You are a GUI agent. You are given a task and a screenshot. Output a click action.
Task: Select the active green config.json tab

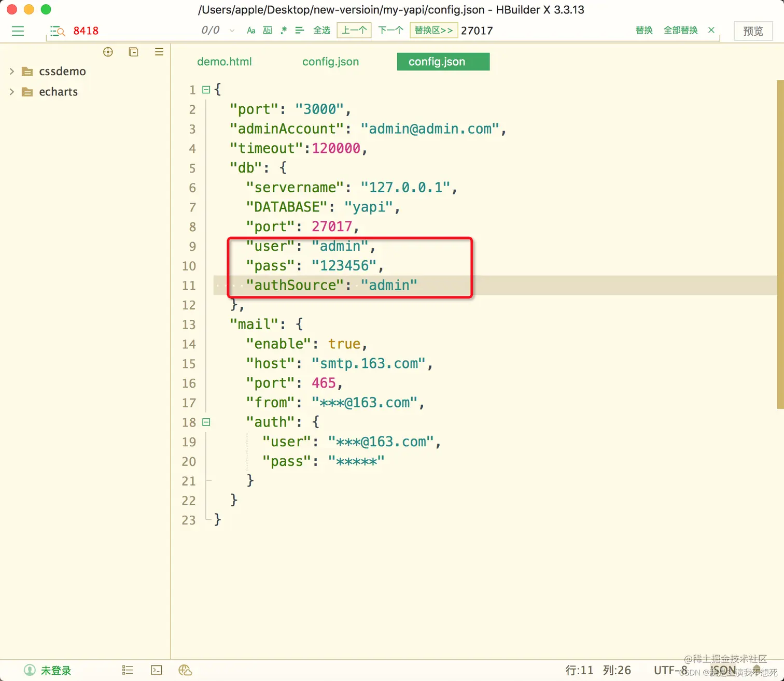point(443,62)
